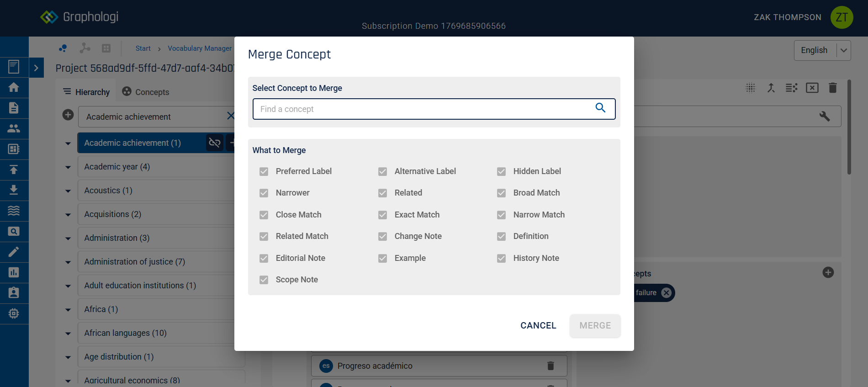Remove the failure chip
The image size is (868, 387).
(667, 293)
